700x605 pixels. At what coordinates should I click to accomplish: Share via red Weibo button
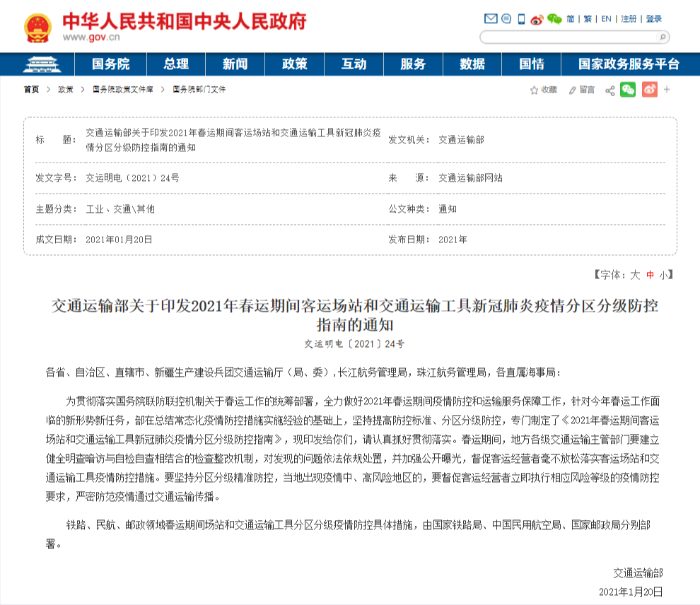650,90
